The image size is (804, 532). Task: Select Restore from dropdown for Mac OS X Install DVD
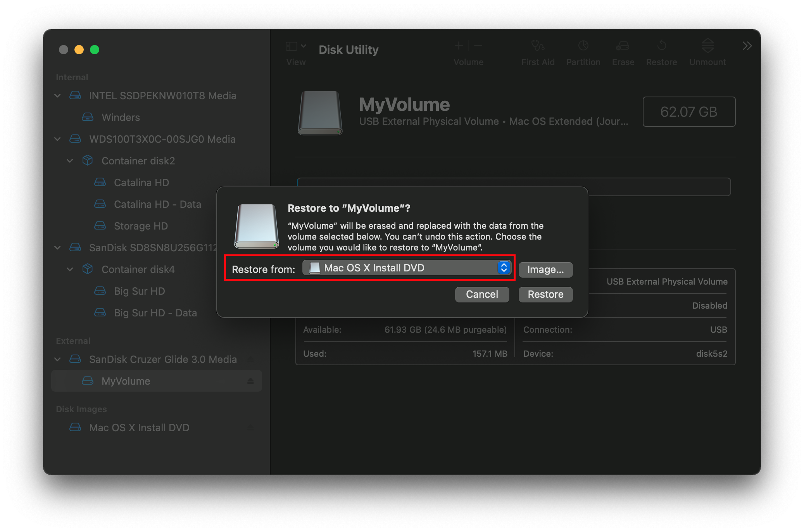[x=406, y=268]
